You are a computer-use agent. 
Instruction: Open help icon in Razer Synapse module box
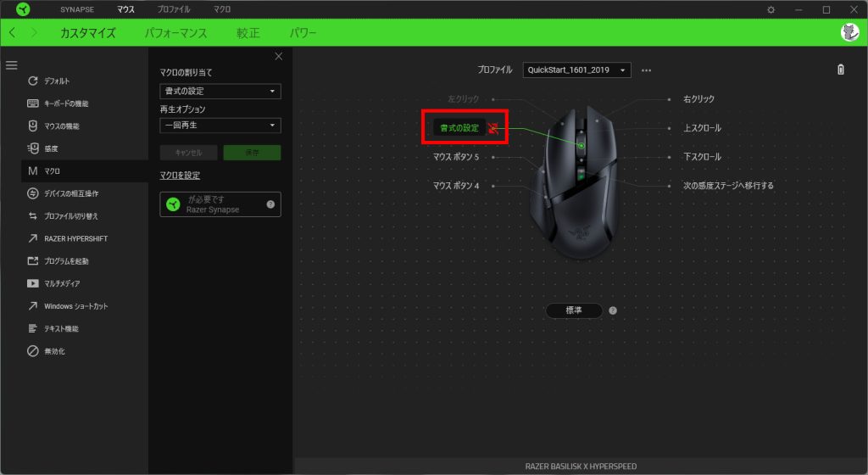click(x=270, y=204)
